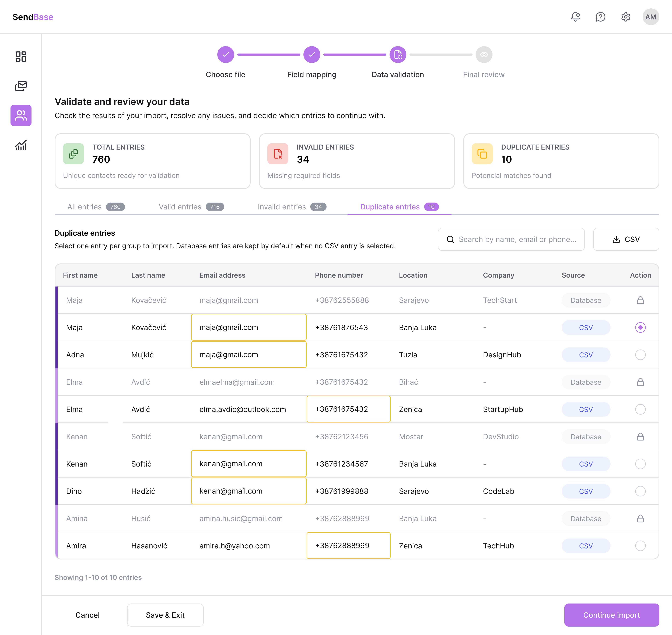Click the Continue import button
The height and width of the screenshot is (635, 672).
[x=611, y=615]
